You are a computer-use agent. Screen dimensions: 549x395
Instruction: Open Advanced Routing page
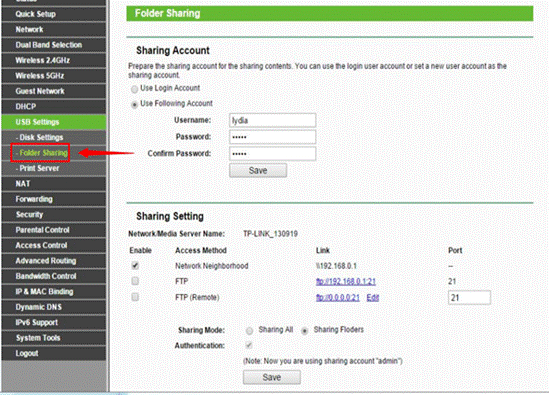coord(54,261)
